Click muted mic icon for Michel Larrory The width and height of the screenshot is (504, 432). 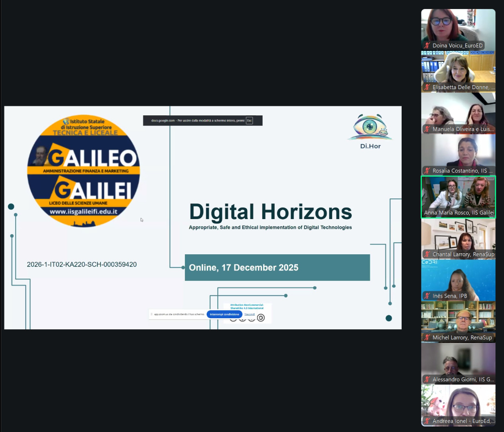(427, 338)
